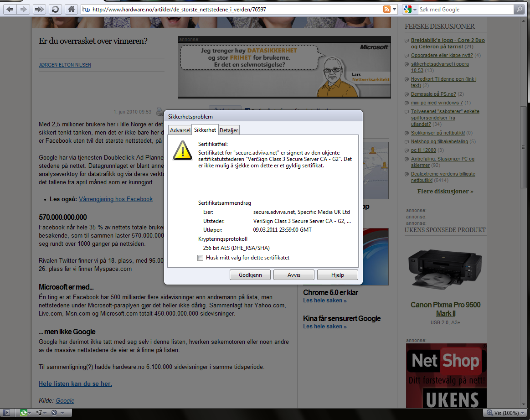Click the yellow warning triangle icon
The height and width of the screenshot is (420, 530).
183,150
